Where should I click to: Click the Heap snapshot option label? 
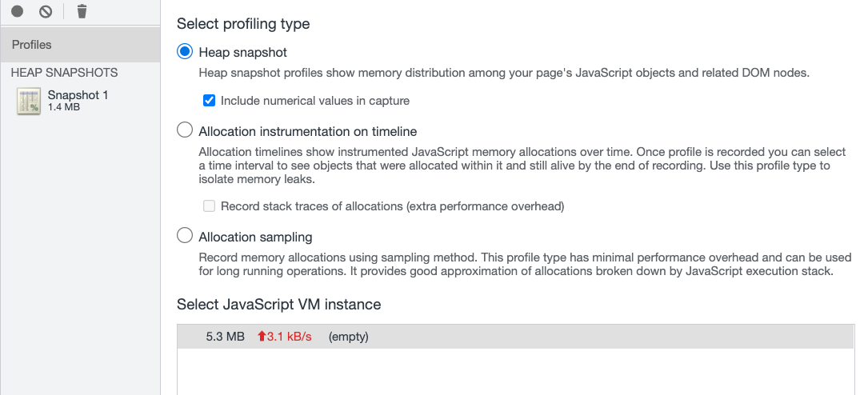[x=242, y=52]
